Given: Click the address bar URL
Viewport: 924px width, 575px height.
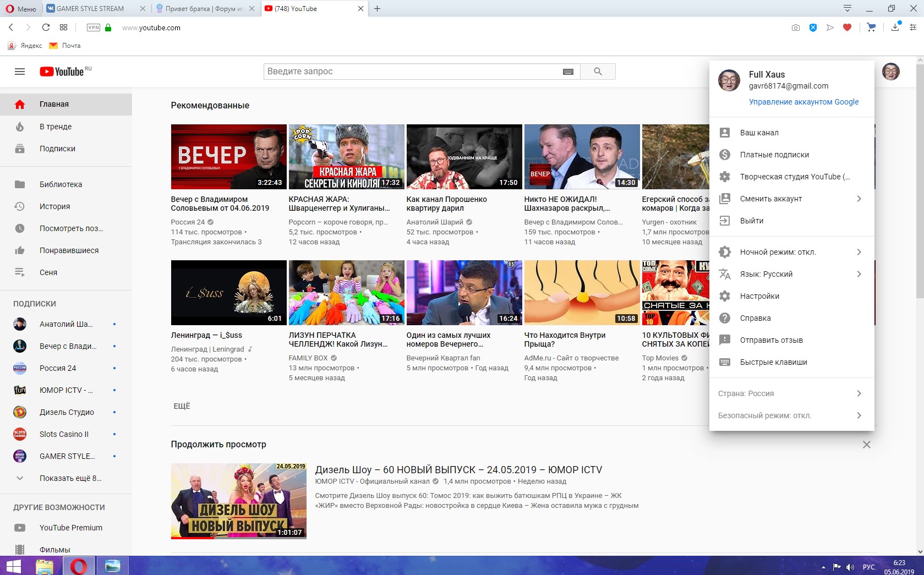Looking at the screenshot, I should [x=151, y=28].
